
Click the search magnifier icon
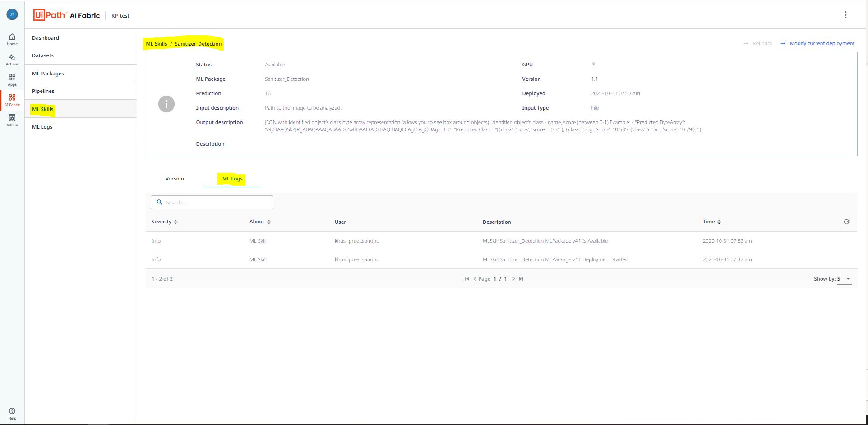coord(159,202)
